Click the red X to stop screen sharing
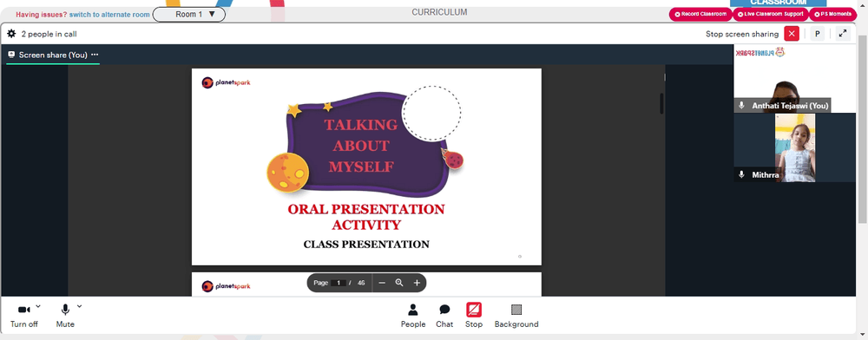This screenshot has height=340, width=868. click(x=792, y=34)
